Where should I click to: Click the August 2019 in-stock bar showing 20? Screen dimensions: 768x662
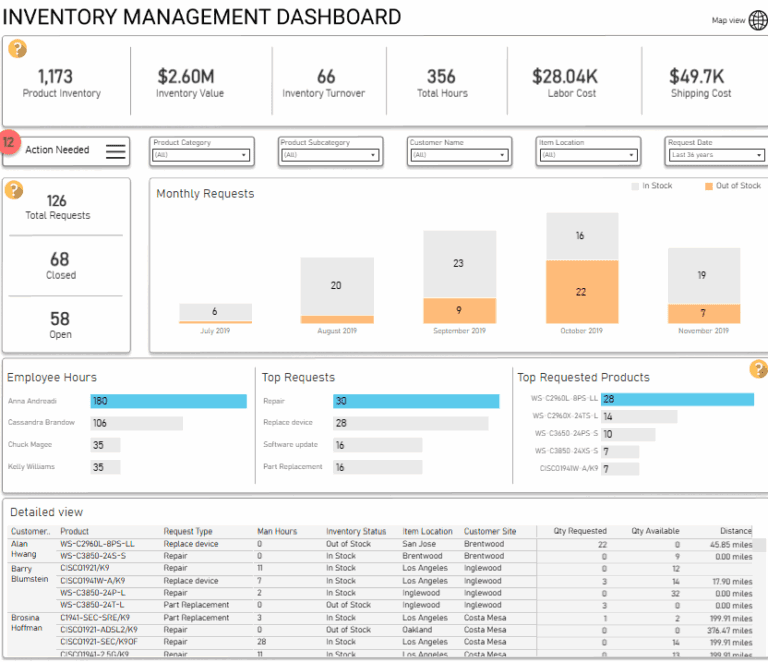coord(337,286)
